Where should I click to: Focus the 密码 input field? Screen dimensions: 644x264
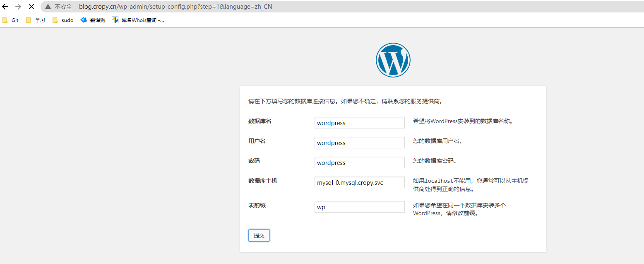coord(360,162)
